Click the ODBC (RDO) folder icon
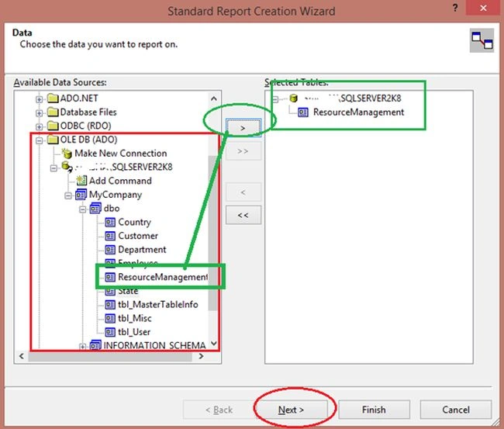Viewport: 504px width, 429px height. (53, 126)
